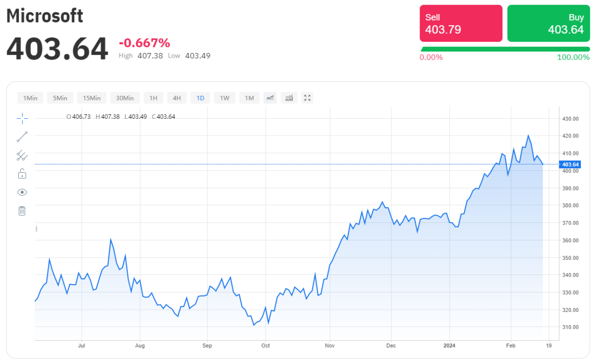This screenshot has width=595, height=364.
Task: Switch chart to 4H interval
Action: [x=176, y=98]
